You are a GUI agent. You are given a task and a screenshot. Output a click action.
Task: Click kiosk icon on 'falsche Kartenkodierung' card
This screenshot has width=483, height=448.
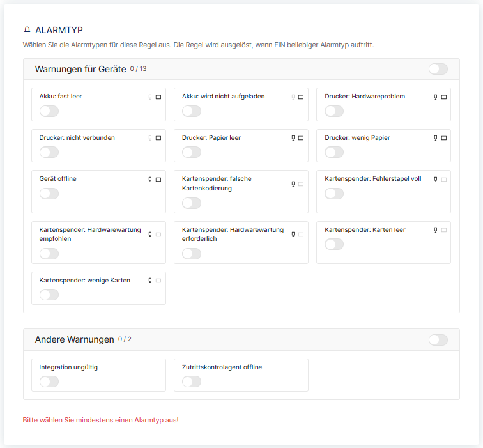[293, 184]
